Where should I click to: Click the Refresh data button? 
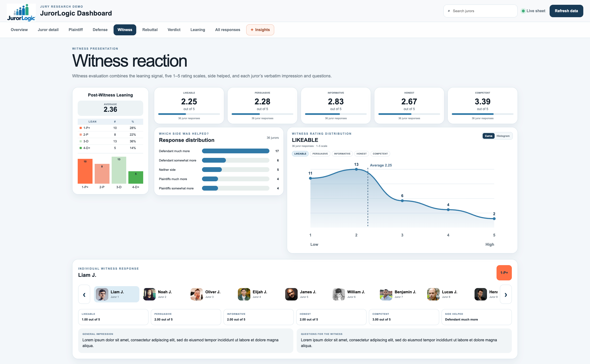pos(566,11)
